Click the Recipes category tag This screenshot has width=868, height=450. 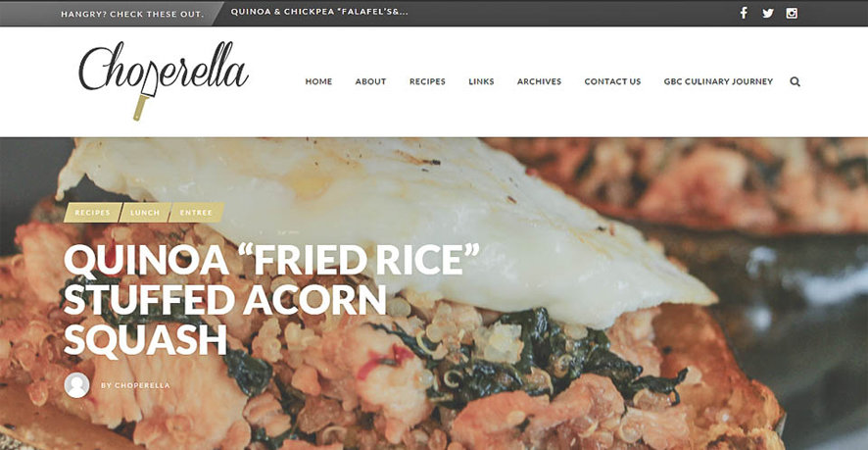(92, 212)
